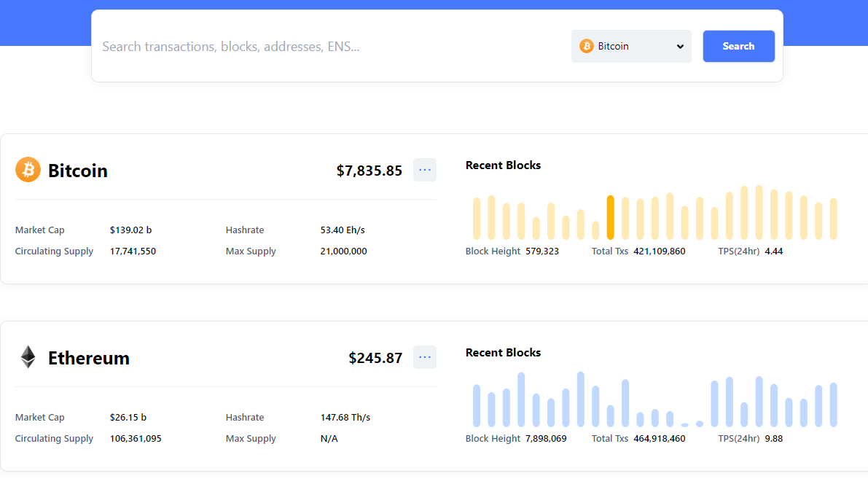Click the Bitcoin price $7,835.85
868x484 pixels.
point(369,171)
